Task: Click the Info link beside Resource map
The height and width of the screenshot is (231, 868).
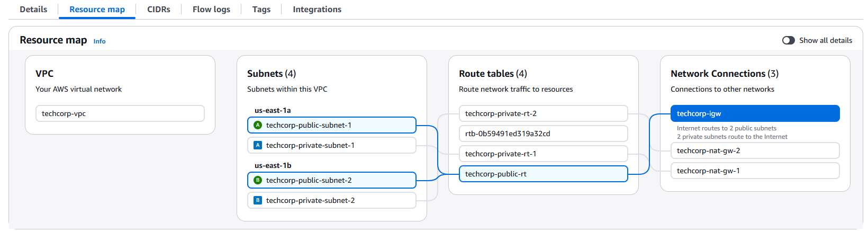Action: point(100,41)
